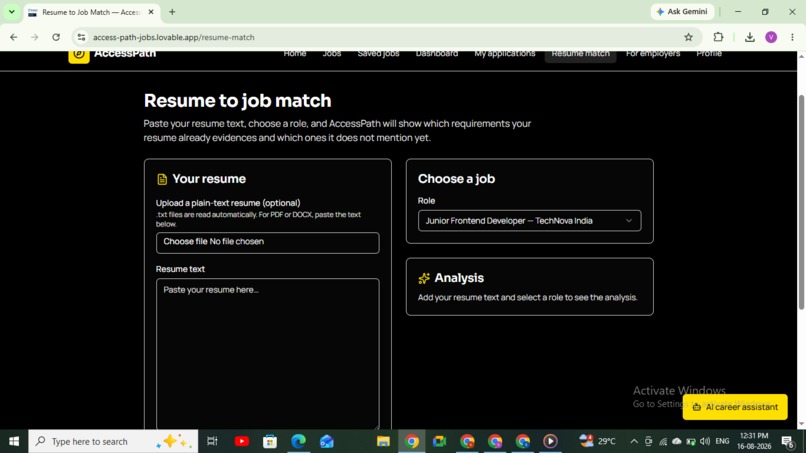
Task: Close the Resume to Job Match tab
Action: click(x=151, y=12)
